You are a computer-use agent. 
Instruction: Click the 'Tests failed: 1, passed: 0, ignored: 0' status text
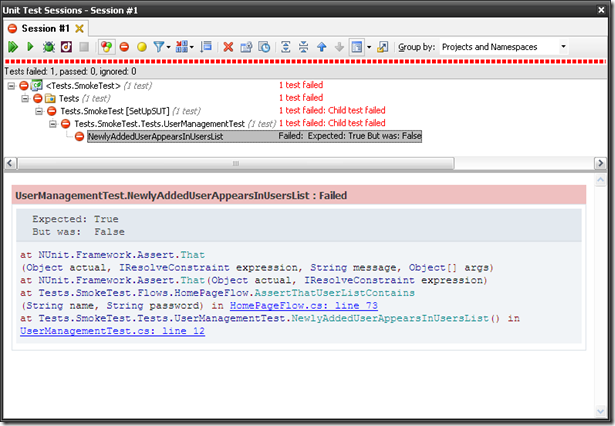(x=71, y=71)
